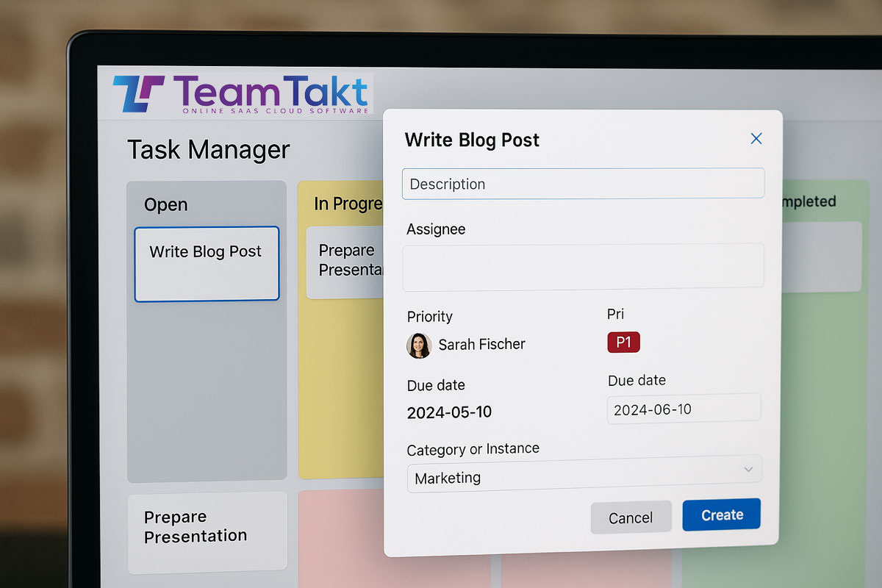Click the bold 2024-05-10 due date
Viewport: 882px width, 588px height.
tap(449, 412)
